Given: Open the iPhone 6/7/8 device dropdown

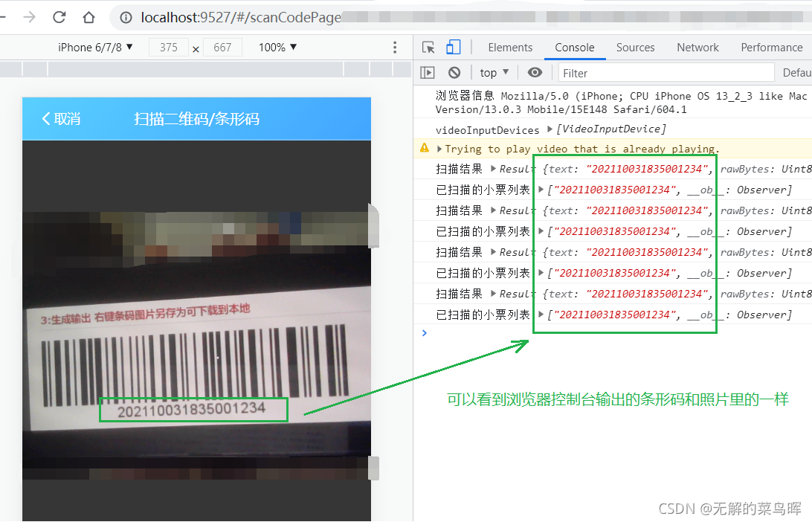Looking at the screenshot, I should 95,48.
